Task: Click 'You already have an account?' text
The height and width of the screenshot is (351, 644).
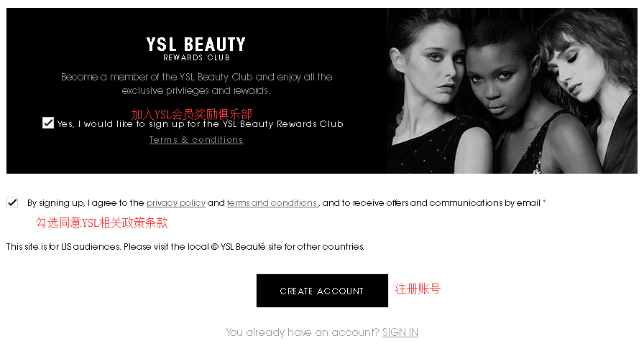Action: [x=303, y=332]
